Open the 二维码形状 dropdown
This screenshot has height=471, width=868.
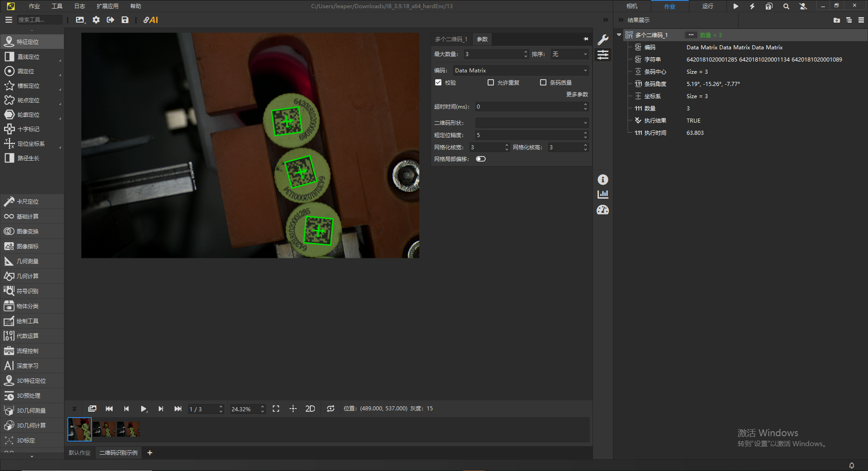point(532,123)
